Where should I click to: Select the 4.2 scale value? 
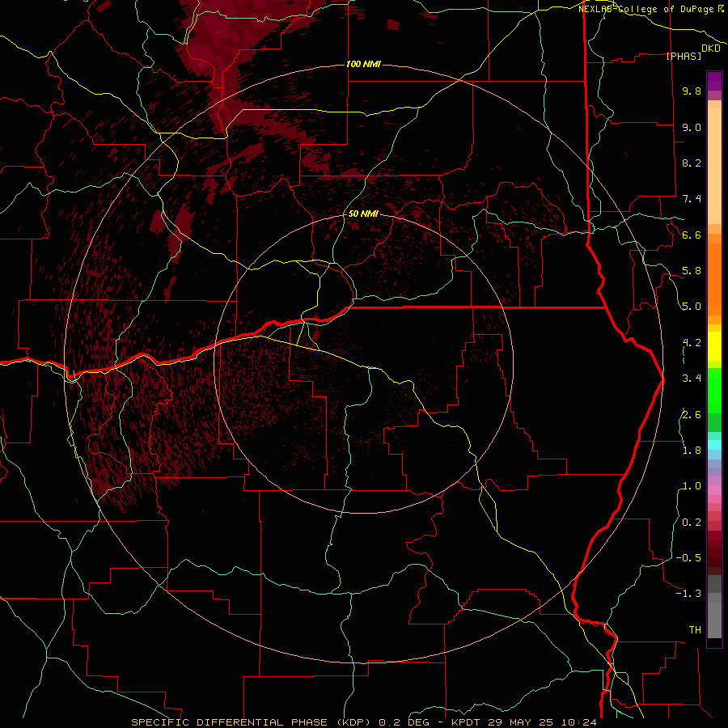692,343
